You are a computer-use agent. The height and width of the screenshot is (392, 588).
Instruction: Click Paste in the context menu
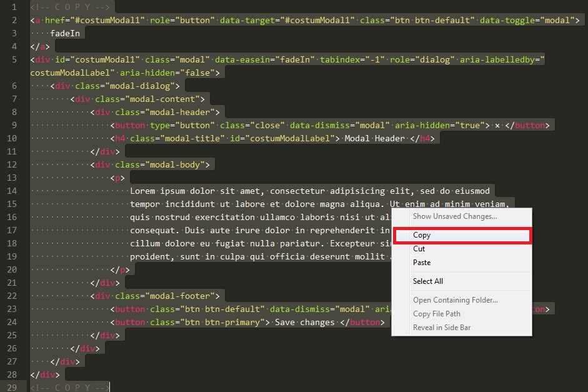click(422, 263)
